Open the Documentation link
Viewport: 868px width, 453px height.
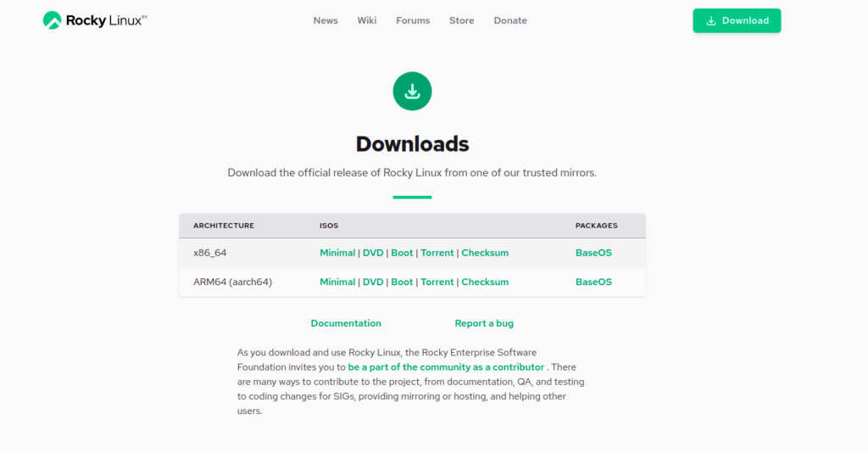tap(346, 323)
